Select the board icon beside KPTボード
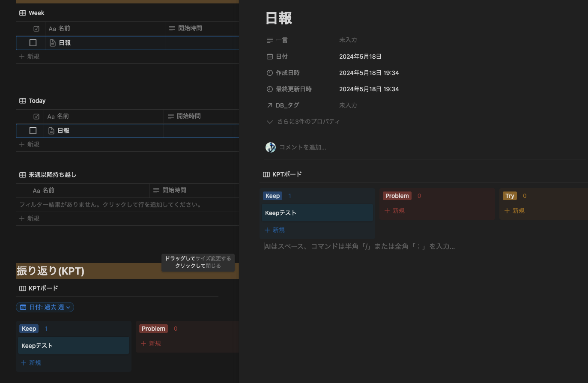588x383 pixels. pyautogui.click(x=266, y=174)
